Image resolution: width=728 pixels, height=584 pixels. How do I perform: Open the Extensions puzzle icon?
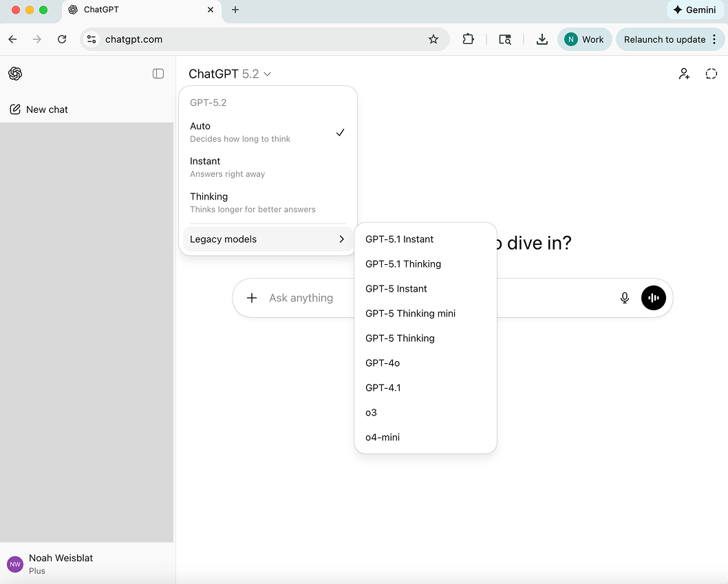click(x=469, y=39)
